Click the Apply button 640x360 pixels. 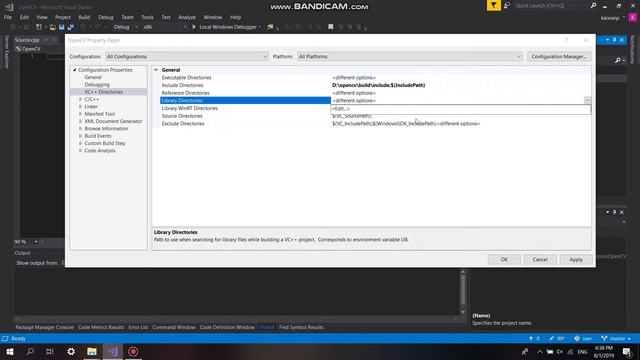(x=576, y=260)
